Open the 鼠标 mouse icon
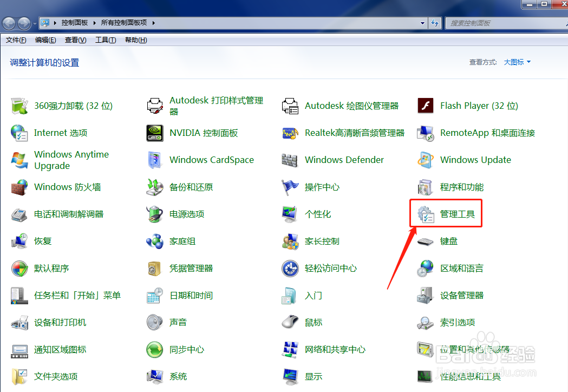This screenshot has height=392, width=568. pos(290,323)
